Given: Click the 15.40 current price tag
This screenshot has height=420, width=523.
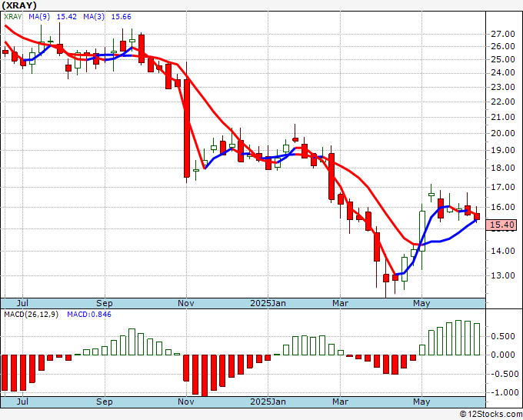Looking at the screenshot, I should [x=502, y=225].
